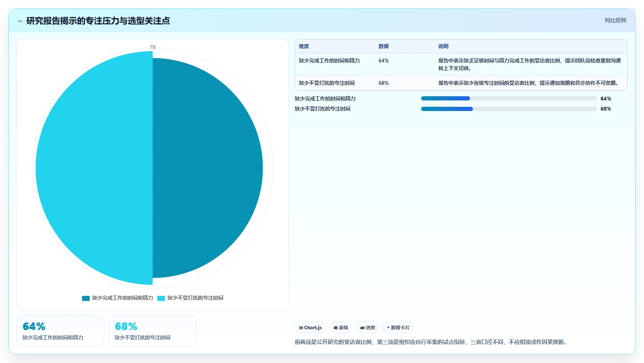Click the 说明 column header
Screen dimensions: 644x363
click(443, 46)
